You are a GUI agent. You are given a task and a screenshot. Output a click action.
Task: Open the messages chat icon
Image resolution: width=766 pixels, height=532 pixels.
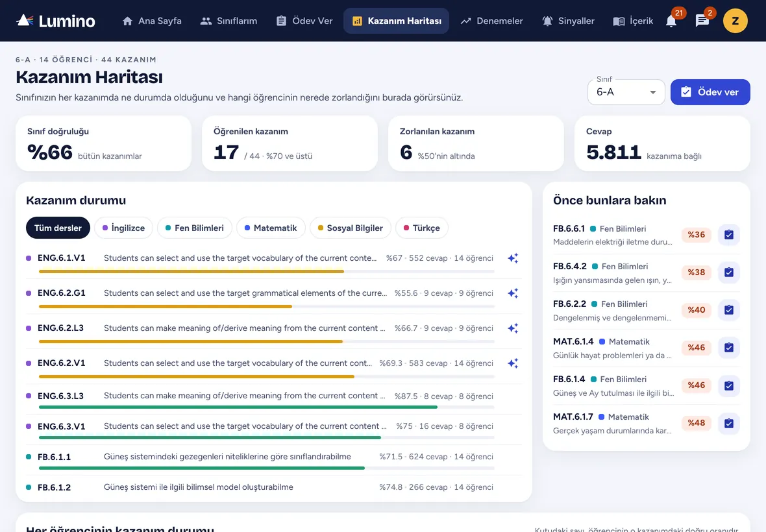coord(702,21)
